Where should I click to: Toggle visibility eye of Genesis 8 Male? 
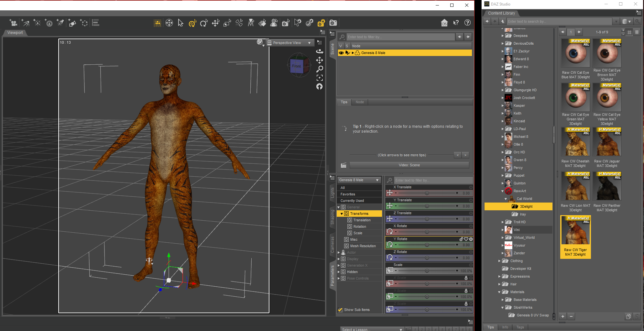click(x=341, y=53)
